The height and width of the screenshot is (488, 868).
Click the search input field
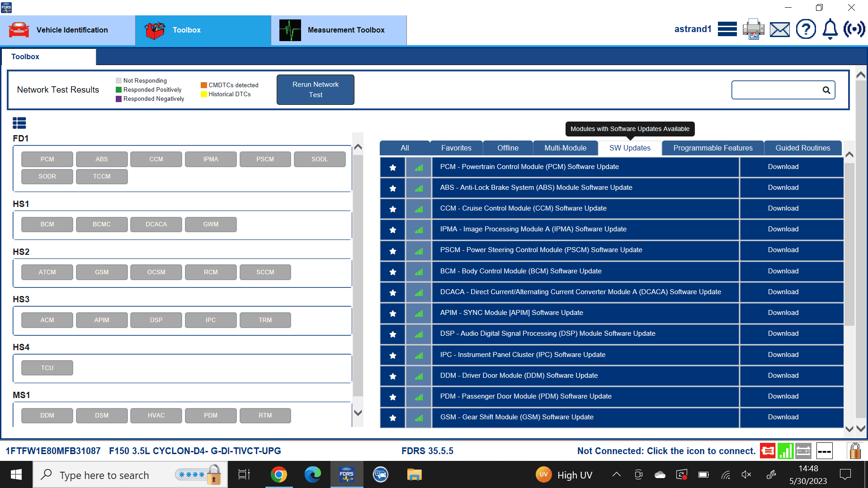tap(777, 90)
